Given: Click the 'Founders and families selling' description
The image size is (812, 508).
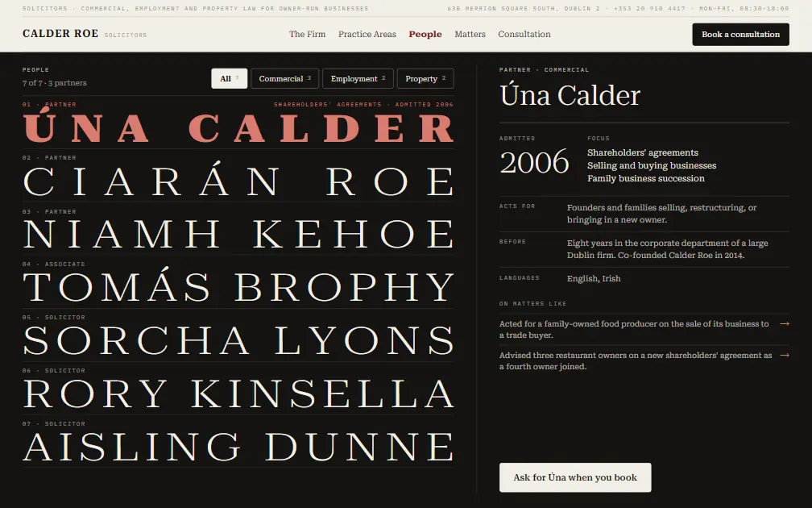Looking at the screenshot, I should point(662,214).
